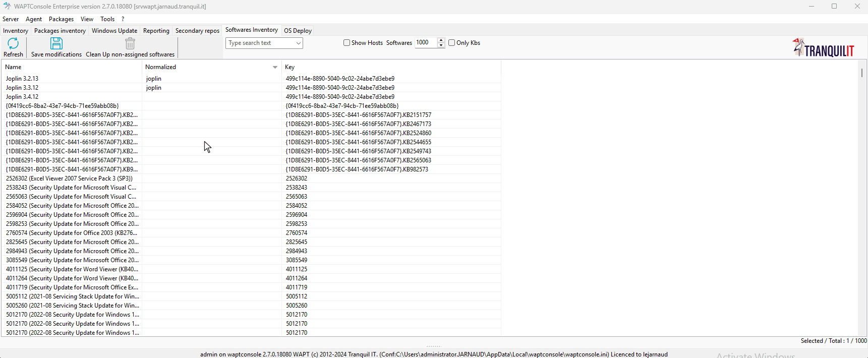This screenshot has width=868, height=358.
Task: Click the Tranquil IT logo
Action: pos(823,47)
